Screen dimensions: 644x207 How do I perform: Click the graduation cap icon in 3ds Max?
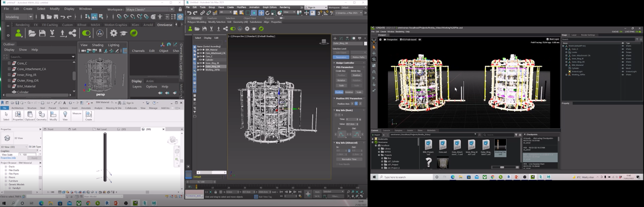point(254,29)
